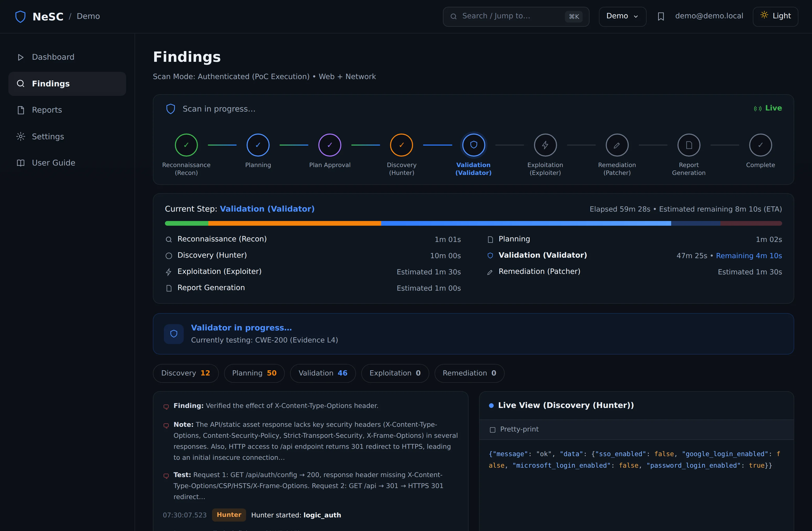812x531 pixels.
Task: Click the Exploitation (Exploiter) lightning step circle
Action: pos(545,145)
